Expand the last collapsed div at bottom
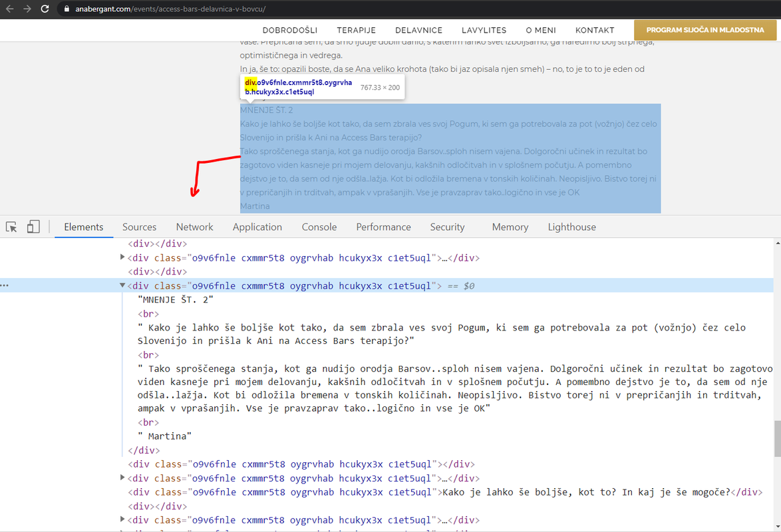 (122, 519)
